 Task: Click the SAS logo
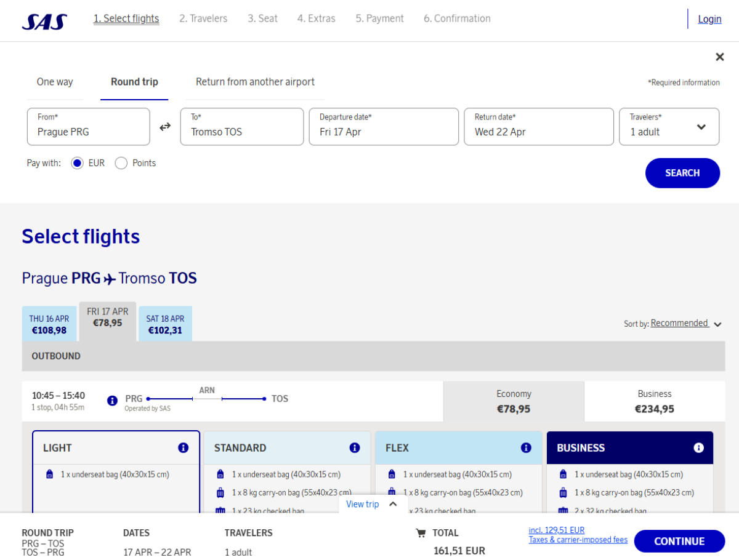point(44,22)
